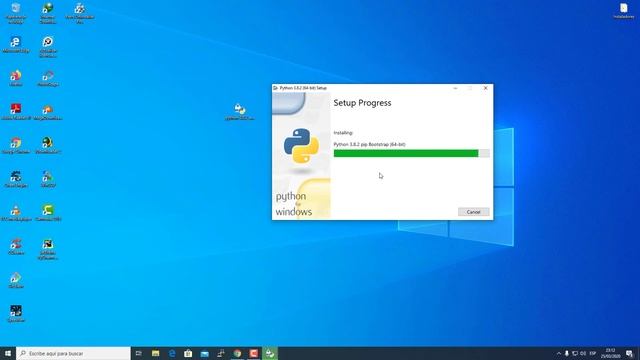Open Microsoft Store from the taskbar
The image size is (640, 360).
click(188, 353)
